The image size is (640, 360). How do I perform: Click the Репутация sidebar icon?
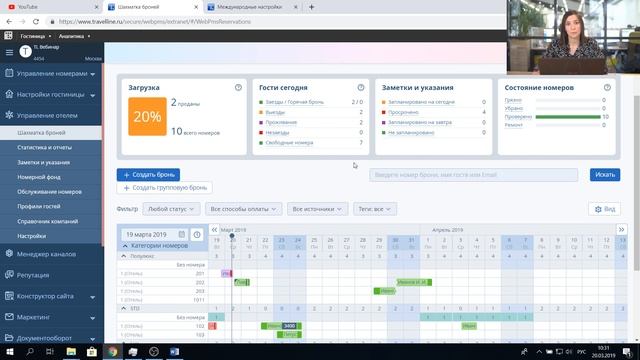click(x=9, y=275)
